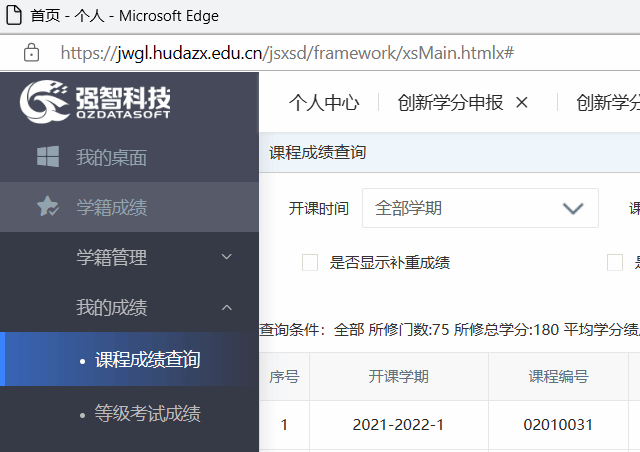Close the 创新学分申报 tab
The image size is (640, 452).
tap(521, 102)
